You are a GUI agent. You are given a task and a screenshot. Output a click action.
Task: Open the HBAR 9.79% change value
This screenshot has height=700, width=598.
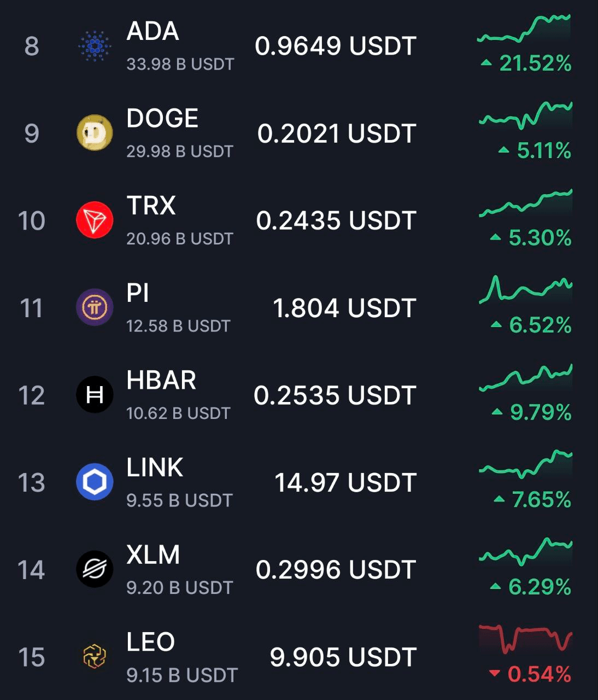coord(531,412)
